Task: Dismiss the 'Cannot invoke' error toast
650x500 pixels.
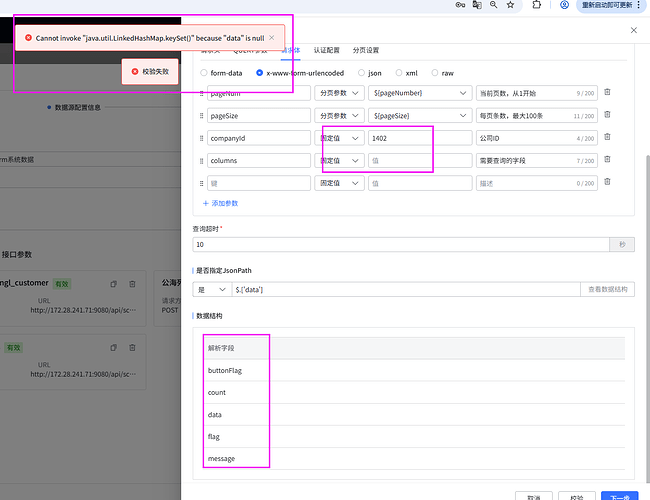Action: coord(272,38)
